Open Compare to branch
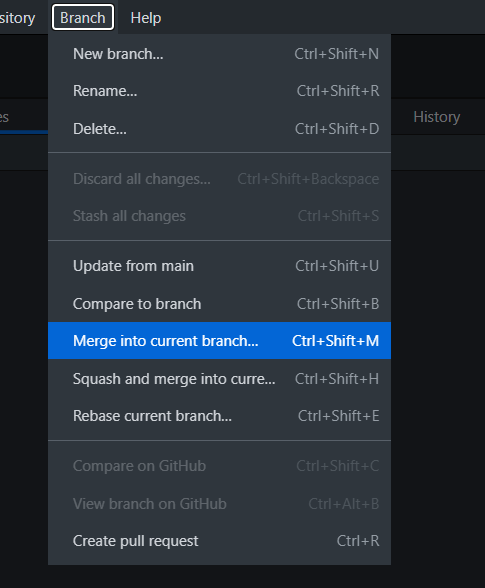 [219, 304]
